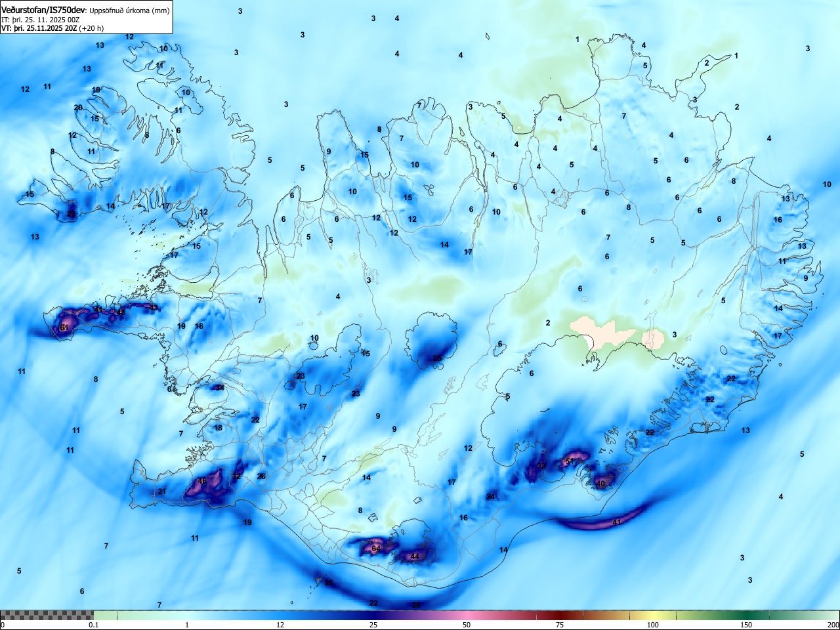This screenshot has width=840, height=630.
Task: Click the 40 mm precipitation value
Action: (x=600, y=484)
